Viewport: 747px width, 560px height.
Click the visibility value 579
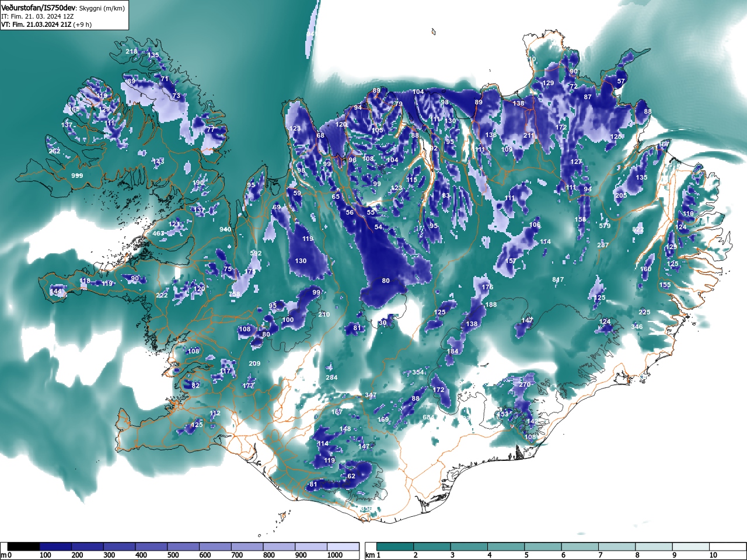click(x=605, y=226)
